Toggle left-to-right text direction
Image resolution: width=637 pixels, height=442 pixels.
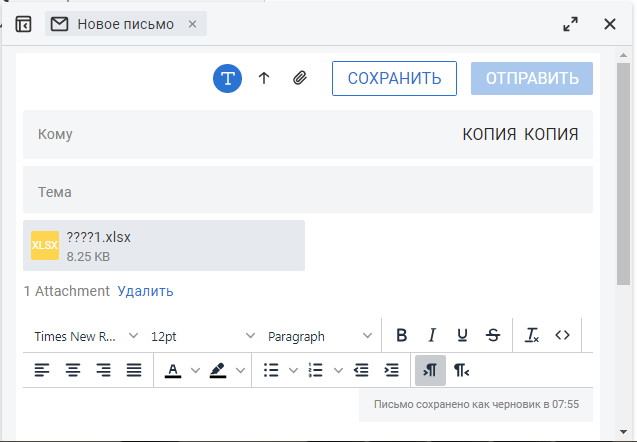point(430,370)
